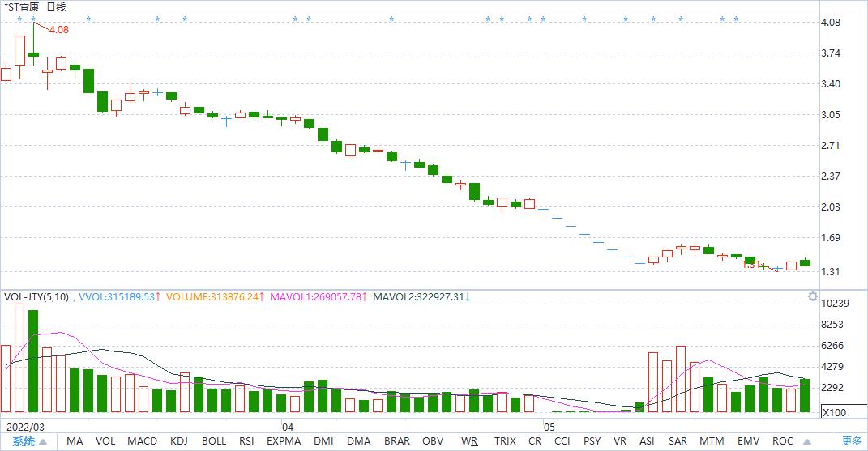Open the 更多 indicators list
Image resolution: width=868 pixels, height=451 pixels.
click(852, 441)
